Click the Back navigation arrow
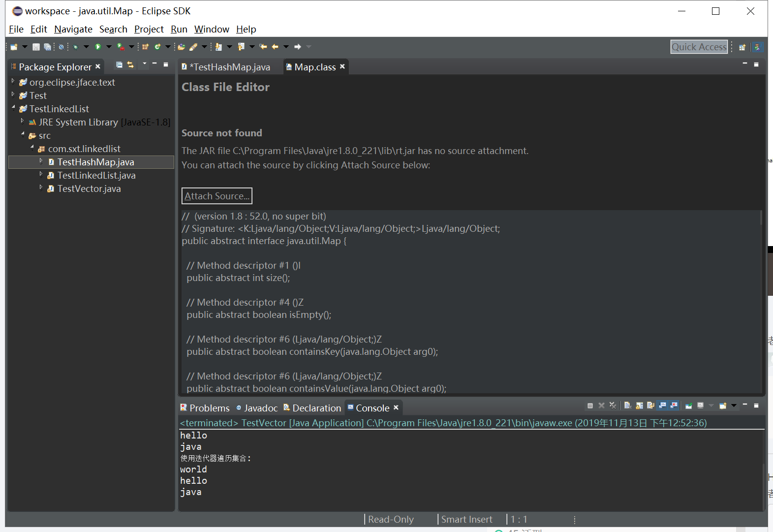The width and height of the screenshot is (773, 532). tap(275, 47)
